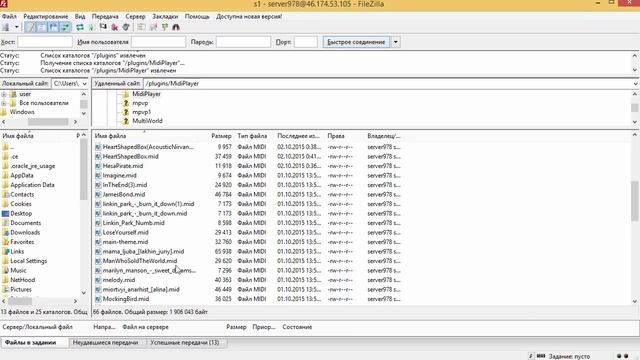Image resolution: width=640 pixels, height=360 pixels.
Task: Open the Site Manager dropdown arrow
Action: 16,27
